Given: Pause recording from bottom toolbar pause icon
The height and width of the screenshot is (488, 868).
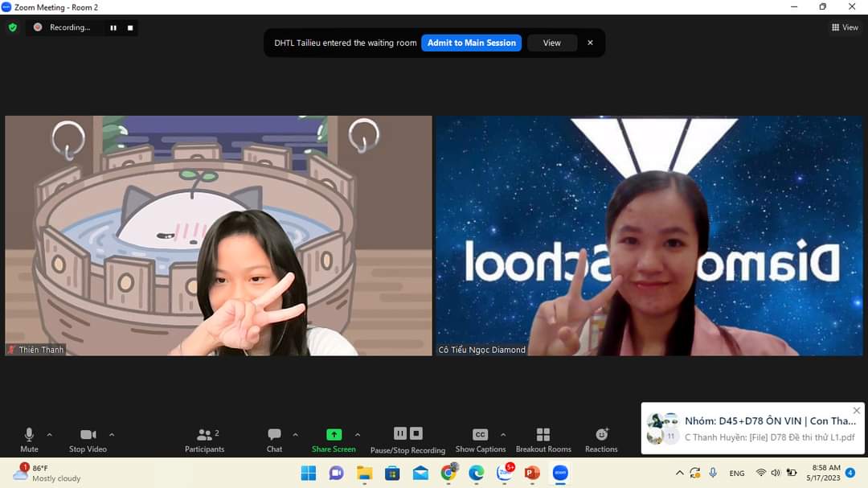Looking at the screenshot, I should (x=400, y=433).
